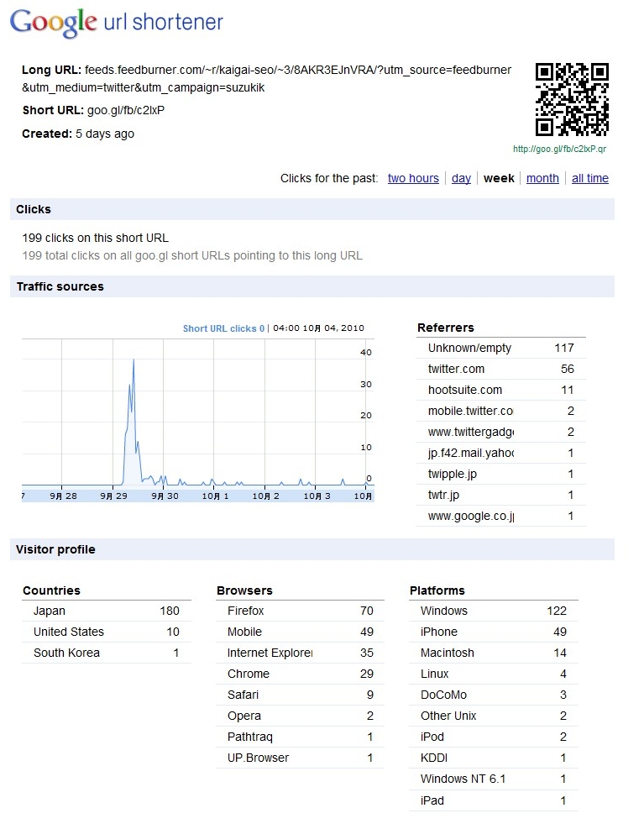Click the 'Short URL clicks 0' chart legend
Viewport: 644px width, 829px height.
click(x=223, y=328)
